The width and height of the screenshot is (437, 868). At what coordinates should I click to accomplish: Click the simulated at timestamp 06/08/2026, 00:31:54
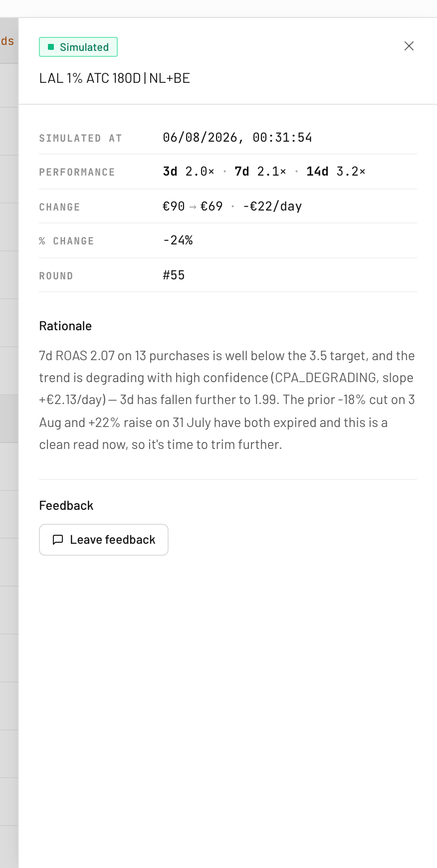pyautogui.click(x=237, y=138)
